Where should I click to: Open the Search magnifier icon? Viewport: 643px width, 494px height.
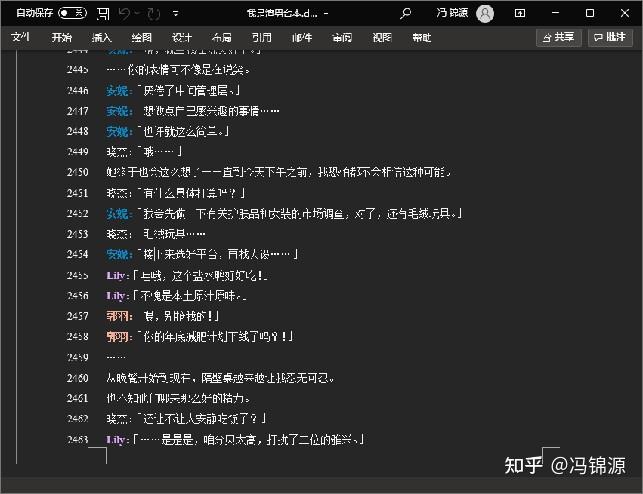405,14
